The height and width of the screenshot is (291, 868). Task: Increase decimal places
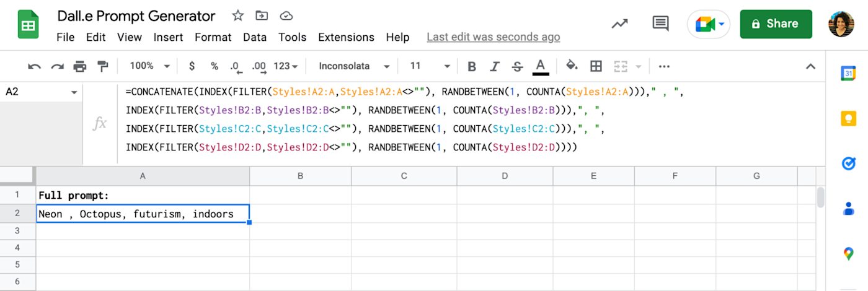tap(259, 66)
